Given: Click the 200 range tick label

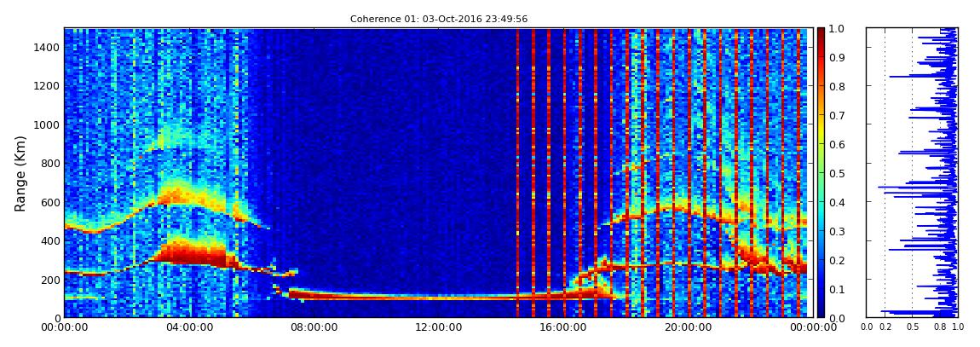Looking at the screenshot, I should click(49, 280).
